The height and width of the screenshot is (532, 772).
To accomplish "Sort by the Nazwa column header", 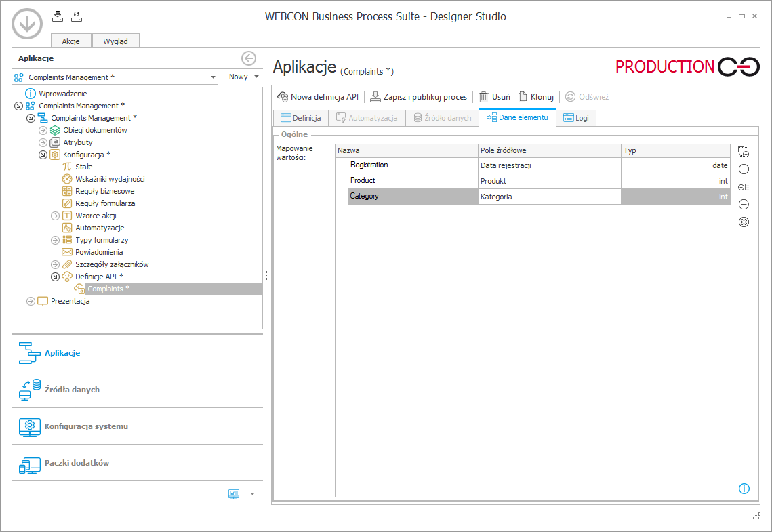I will 407,150.
